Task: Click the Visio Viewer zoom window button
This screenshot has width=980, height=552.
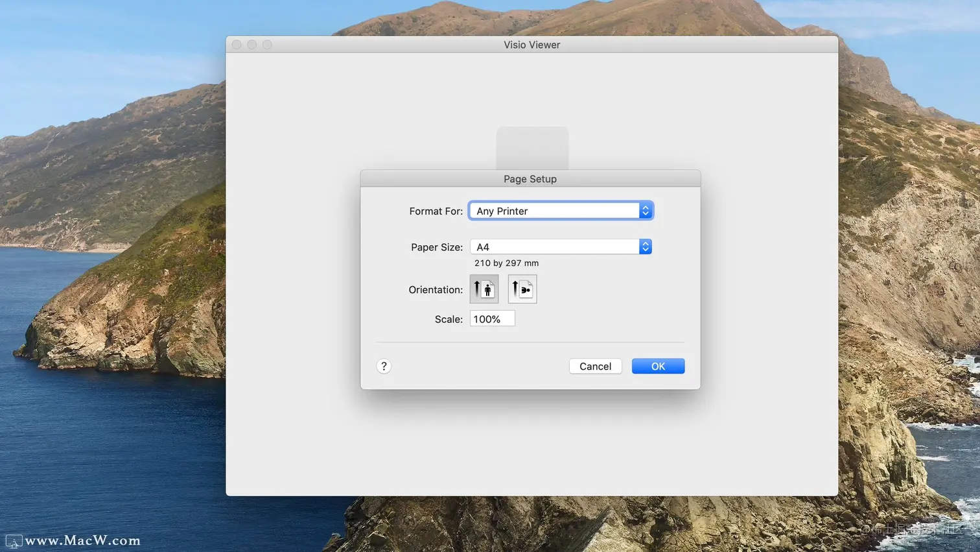Action: click(267, 45)
